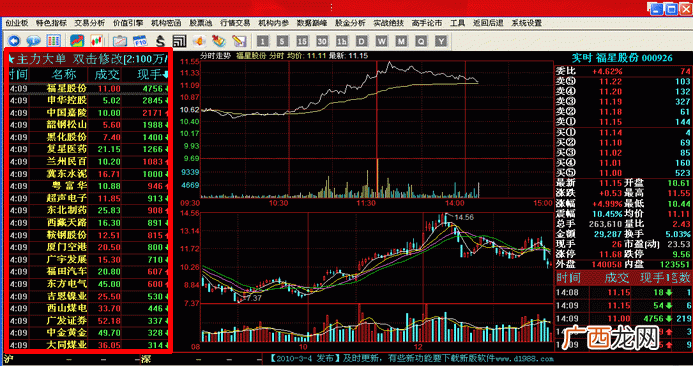The width and height of the screenshot is (693, 366).
Task: Click the tag label toolbar icon
Action: (219, 41)
